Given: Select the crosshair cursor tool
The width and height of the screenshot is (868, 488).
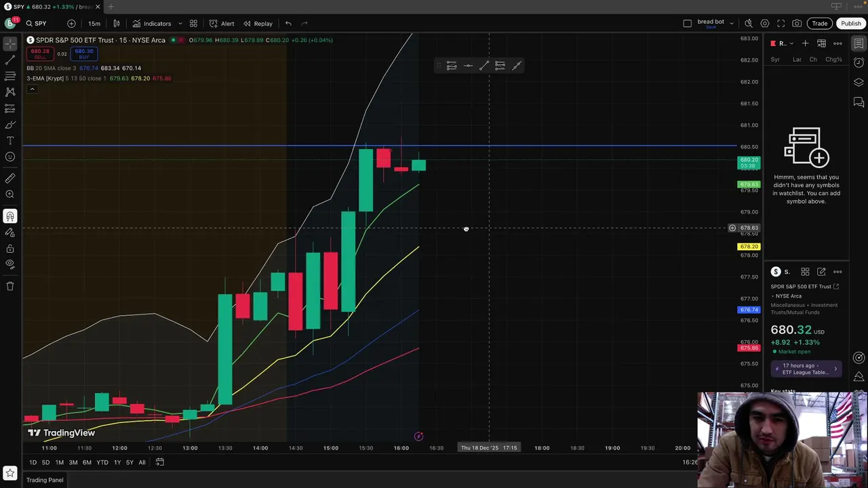Looking at the screenshot, I should tap(10, 44).
